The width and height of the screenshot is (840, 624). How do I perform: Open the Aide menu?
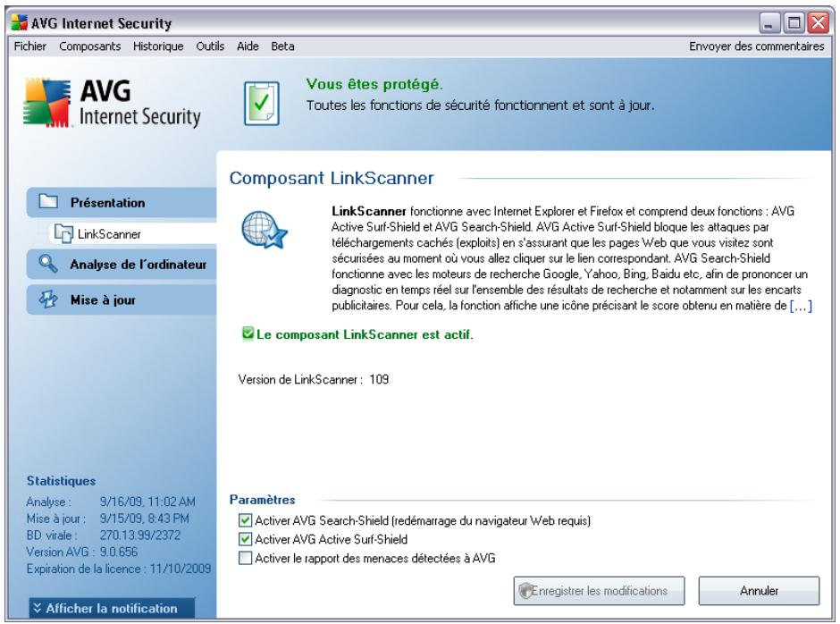pos(248,46)
